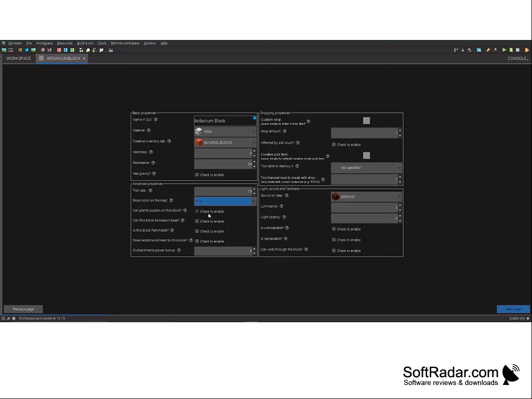
Task: Check Can plants sustain on this block
Action: coord(197,211)
